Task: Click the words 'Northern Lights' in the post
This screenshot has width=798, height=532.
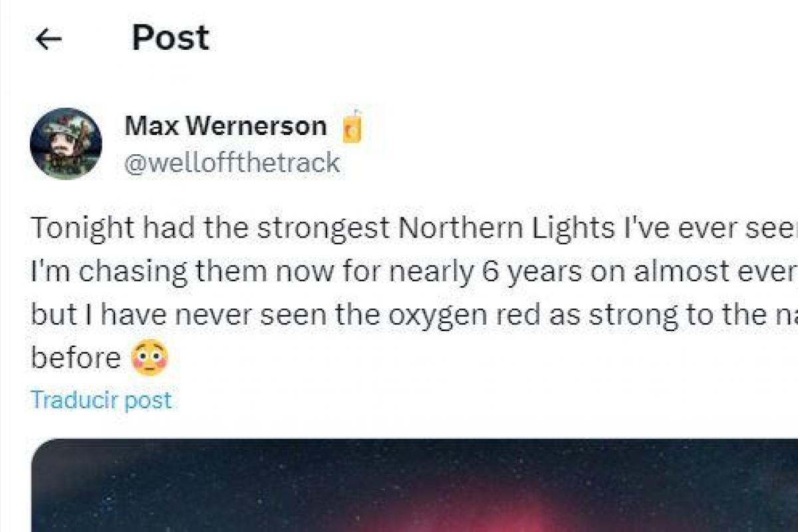Action: coord(506,229)
